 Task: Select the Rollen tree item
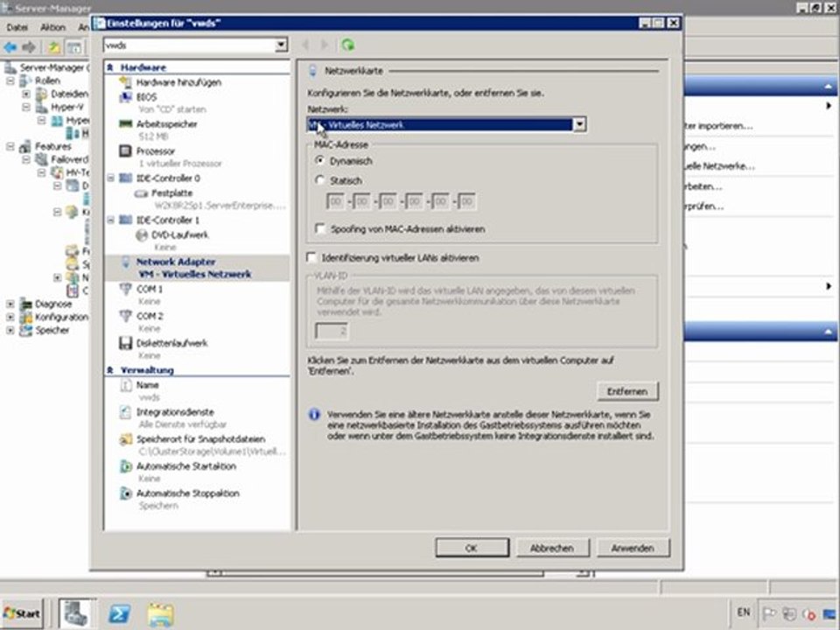(x=47, y=80)
